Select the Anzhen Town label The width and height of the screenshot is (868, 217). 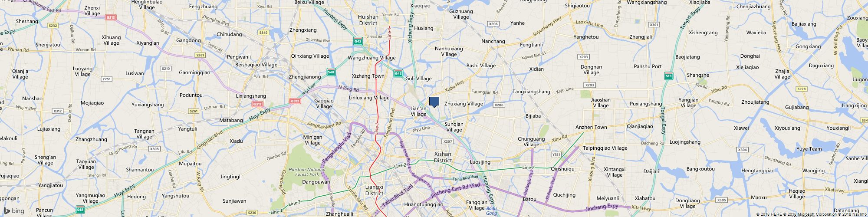click(591, 127)
